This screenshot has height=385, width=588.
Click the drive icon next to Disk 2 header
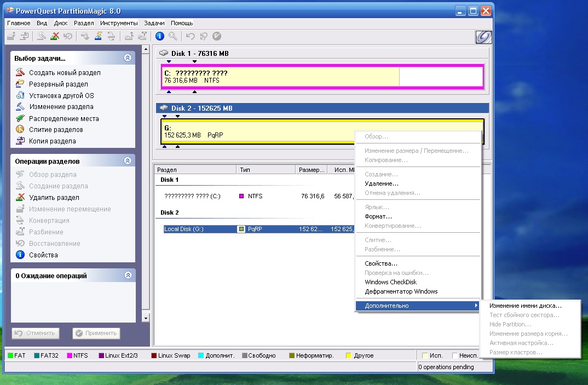[164, 108]
